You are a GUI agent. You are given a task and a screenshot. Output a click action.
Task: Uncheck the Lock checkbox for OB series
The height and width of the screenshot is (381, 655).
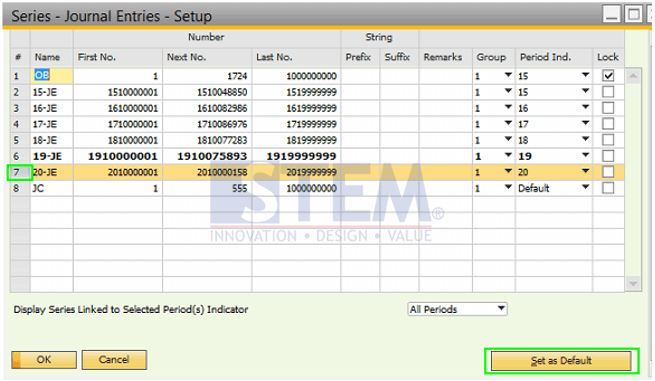pos(608,76)
